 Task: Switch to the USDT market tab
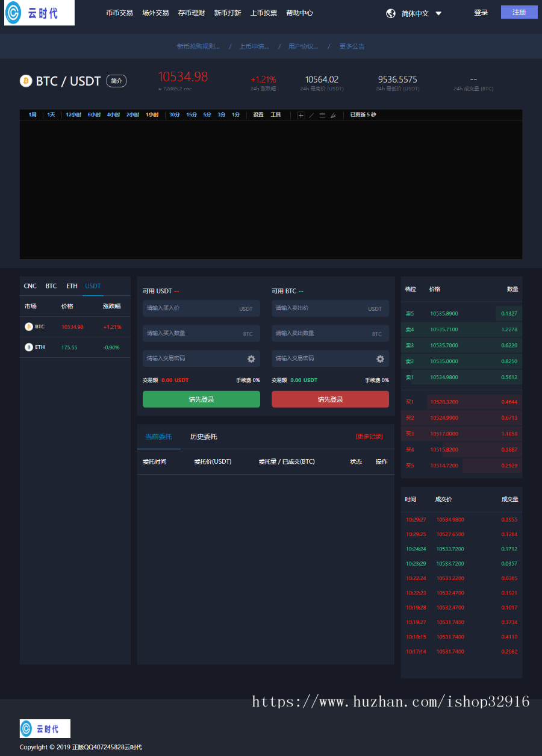pos(93,286)
